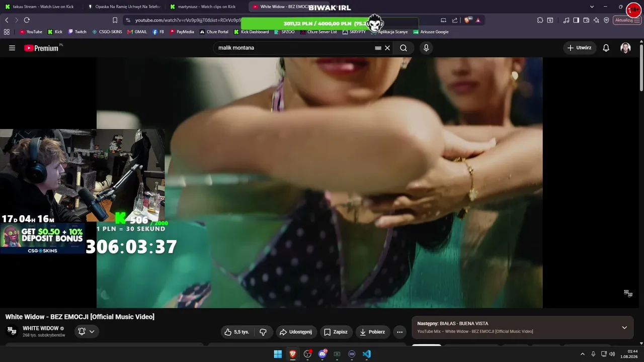Open Discord from the taskbar

(x=323, y=354)
